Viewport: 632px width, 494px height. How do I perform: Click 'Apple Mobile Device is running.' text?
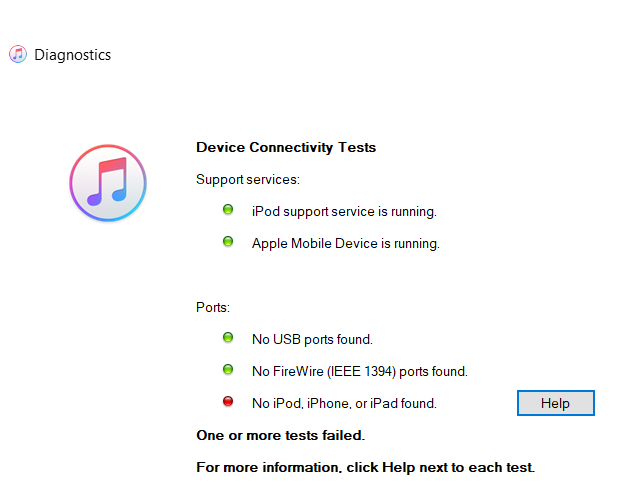(346, 243)
